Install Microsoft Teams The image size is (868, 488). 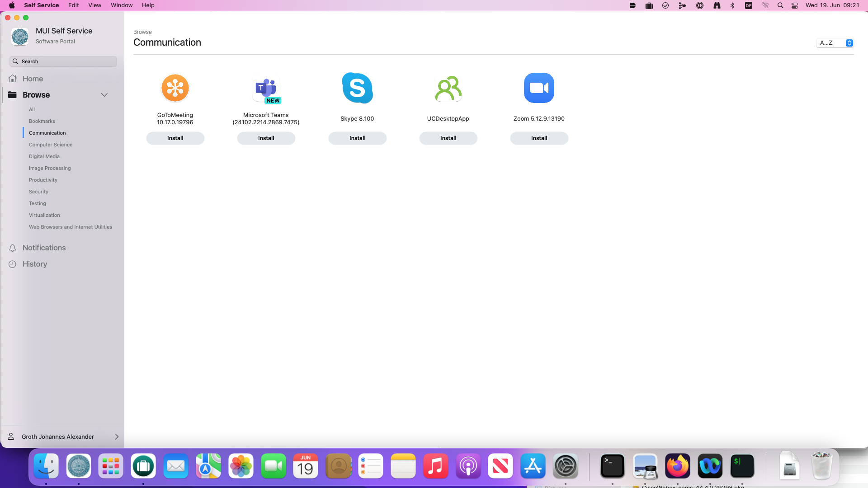(x=266, y=138)
